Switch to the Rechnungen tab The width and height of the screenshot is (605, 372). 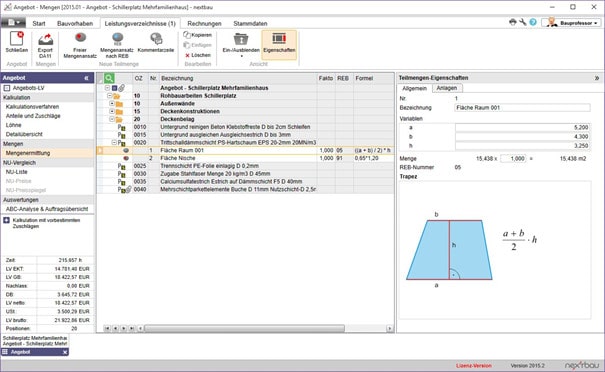204,24
